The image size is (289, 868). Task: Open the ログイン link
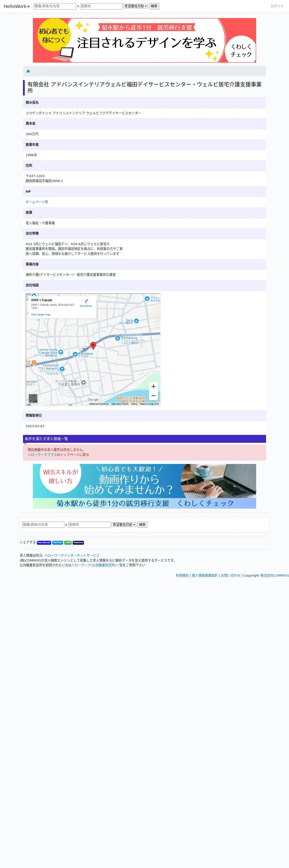277,6
